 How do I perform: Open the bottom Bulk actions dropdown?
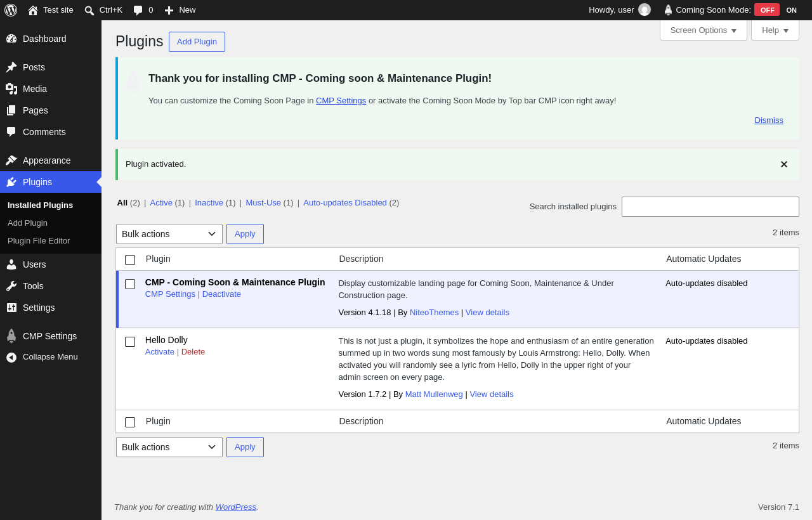[x=169, y=447]
